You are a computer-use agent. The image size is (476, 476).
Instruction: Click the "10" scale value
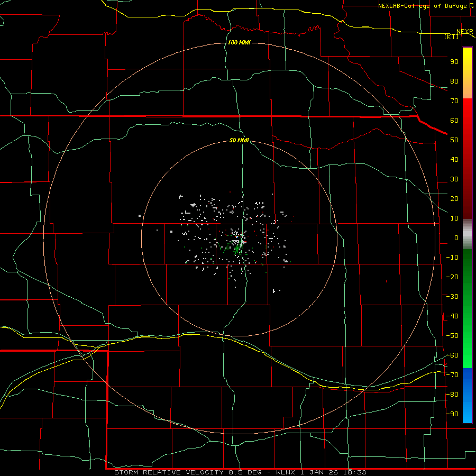(x=454, y=218)
